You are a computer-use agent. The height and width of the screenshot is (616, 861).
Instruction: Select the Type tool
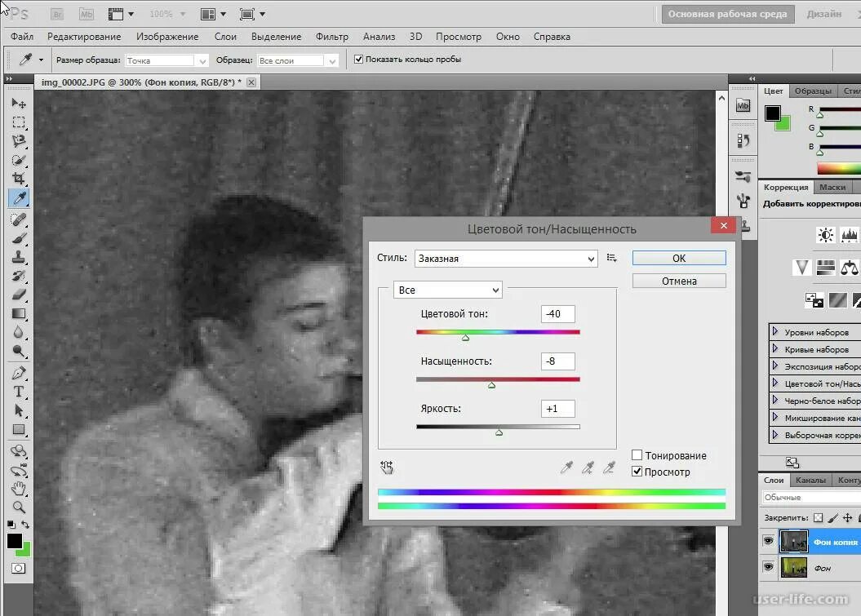[x=19, y=392]
